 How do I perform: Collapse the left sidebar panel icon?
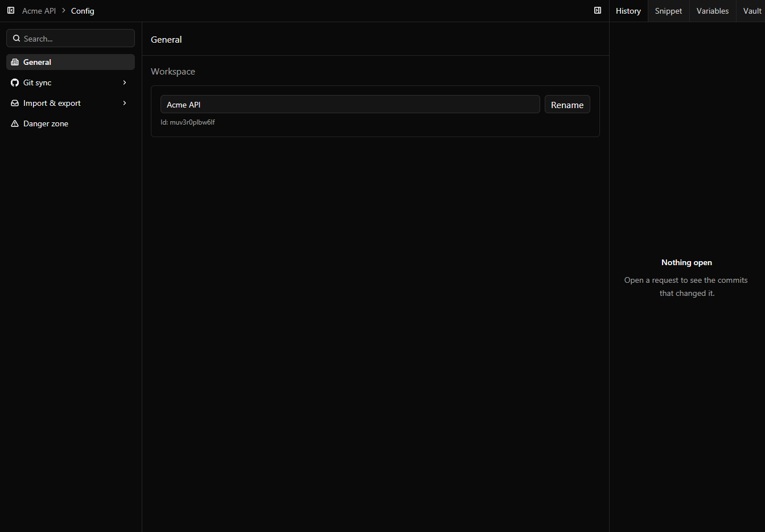[11, 11]
